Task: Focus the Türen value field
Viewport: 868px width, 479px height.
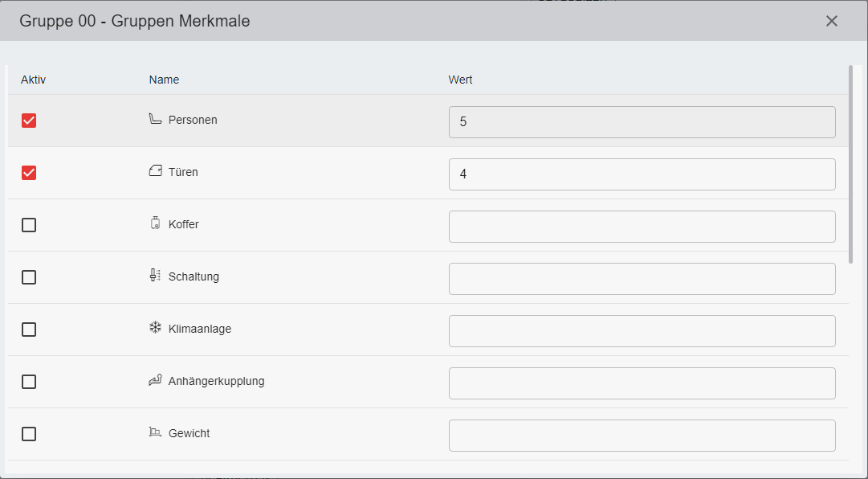Action: (x=642, y=174)
